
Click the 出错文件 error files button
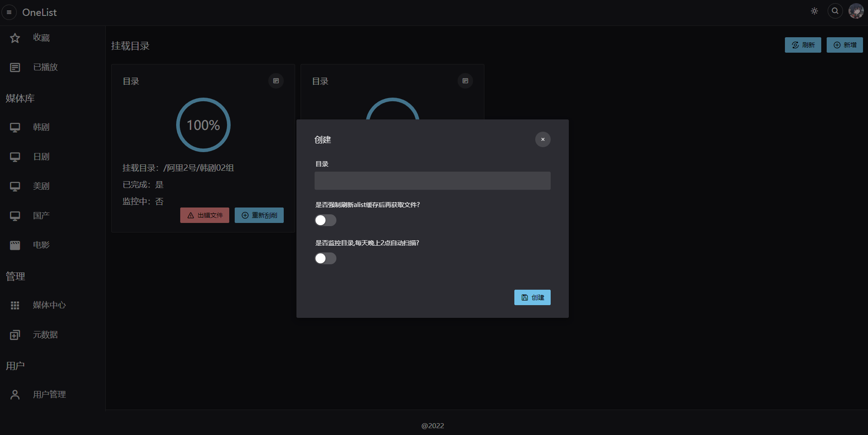pos(205,215)
